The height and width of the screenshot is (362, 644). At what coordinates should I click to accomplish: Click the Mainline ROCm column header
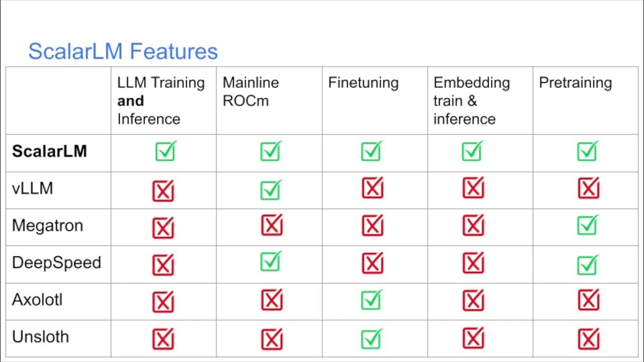[x=251, y=92]
